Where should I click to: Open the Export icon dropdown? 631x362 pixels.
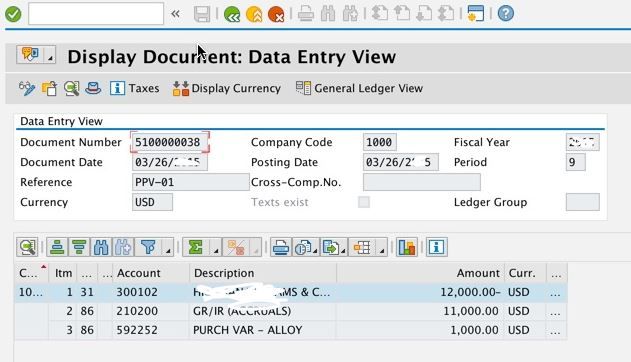click(x=333, y=247)
